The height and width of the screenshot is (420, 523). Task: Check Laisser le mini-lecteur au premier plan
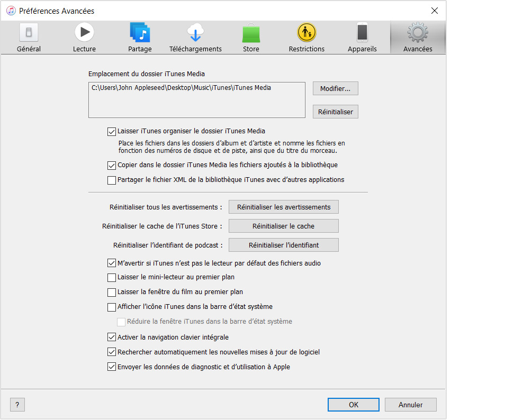point(112,277)
